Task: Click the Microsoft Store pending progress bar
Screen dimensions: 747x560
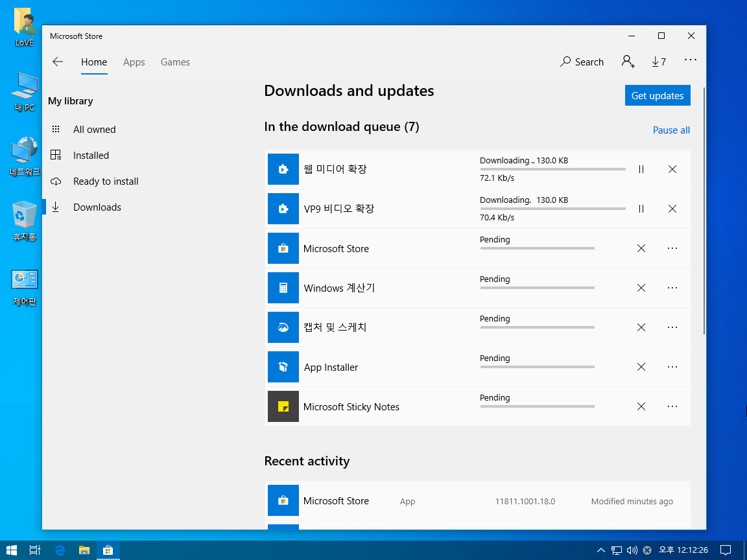Action: [538, 248]
